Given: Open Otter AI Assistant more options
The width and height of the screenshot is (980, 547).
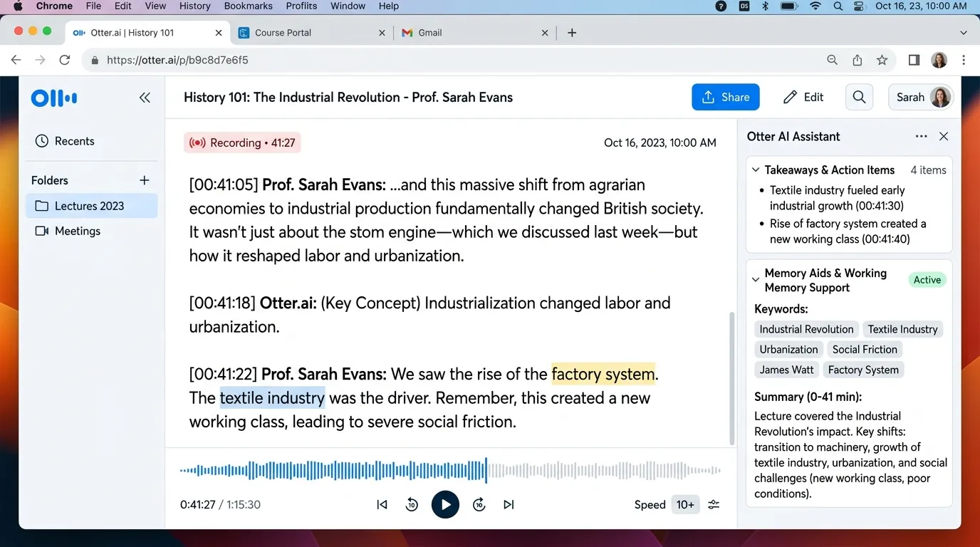Looking at the screenshot, I should pyautogui.click(x=921, y=136).
